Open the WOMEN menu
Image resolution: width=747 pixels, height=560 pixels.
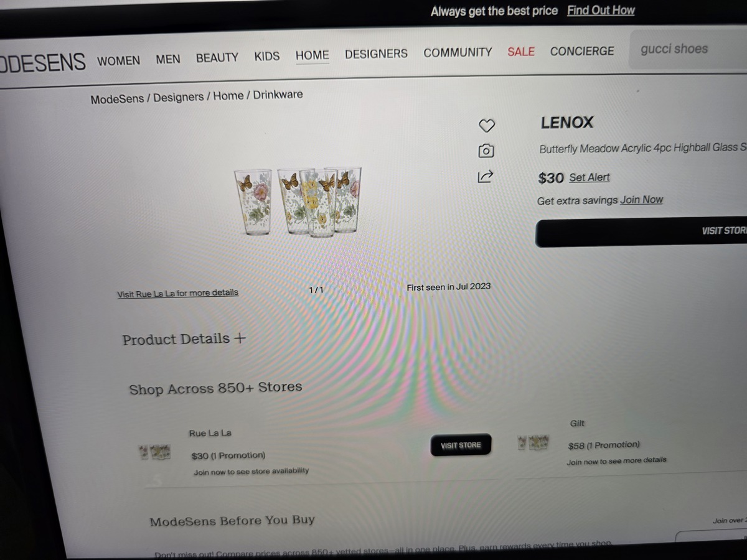[118, 60]
